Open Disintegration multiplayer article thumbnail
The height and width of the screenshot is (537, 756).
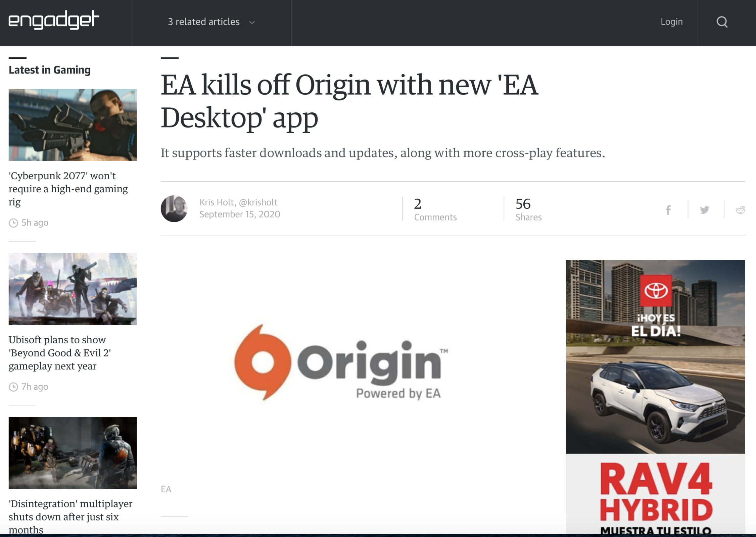pos(73,453)
